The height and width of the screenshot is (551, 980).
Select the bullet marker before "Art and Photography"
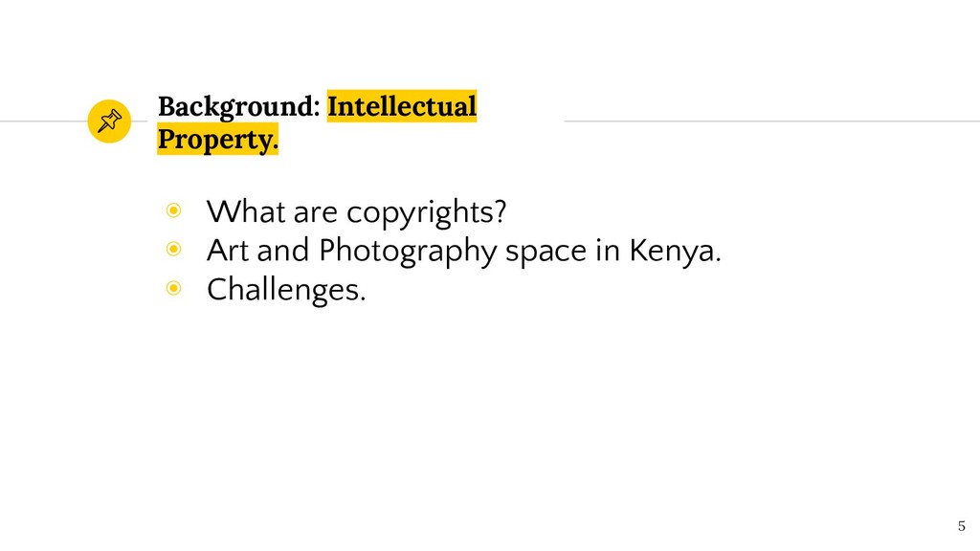174,250
